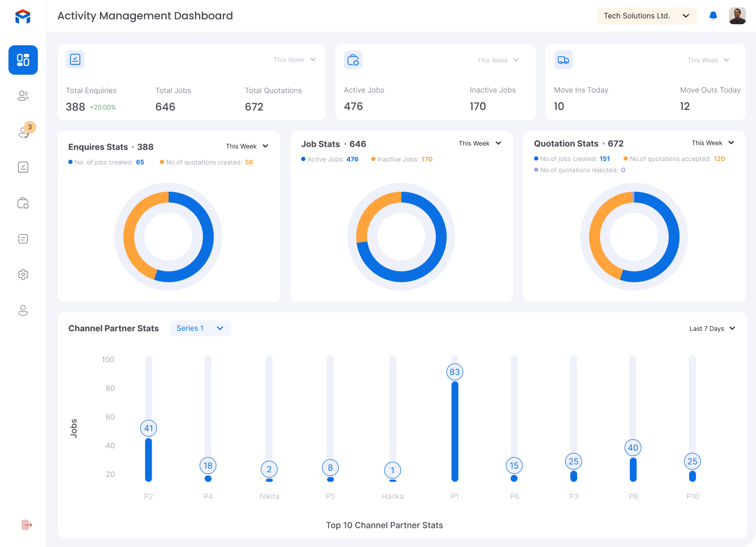Open the dashboard icon in sidebar
The image size is (756, 547).
tap(23, 60)
